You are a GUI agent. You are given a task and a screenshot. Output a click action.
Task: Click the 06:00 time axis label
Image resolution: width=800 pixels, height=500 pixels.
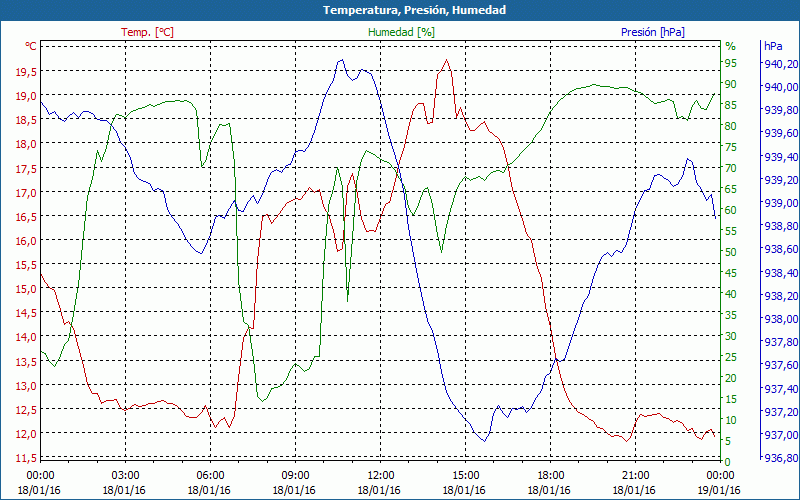211,476
